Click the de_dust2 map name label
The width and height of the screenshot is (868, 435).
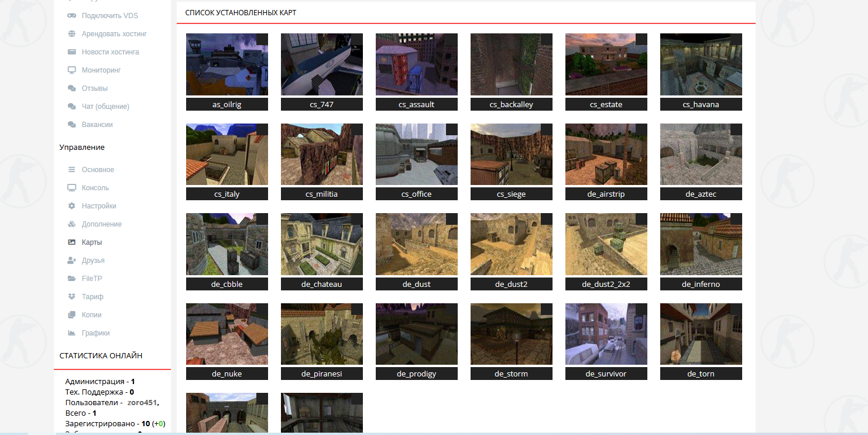[512, 284]
